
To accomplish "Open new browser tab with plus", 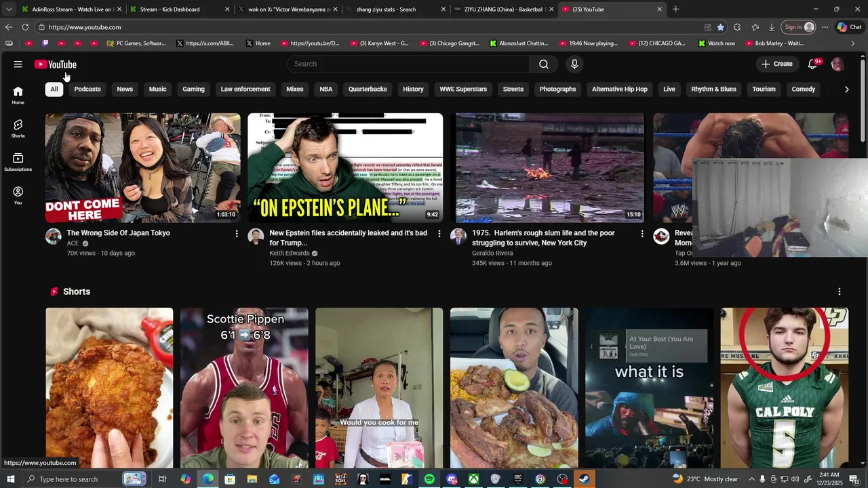I will coord(675,9).
